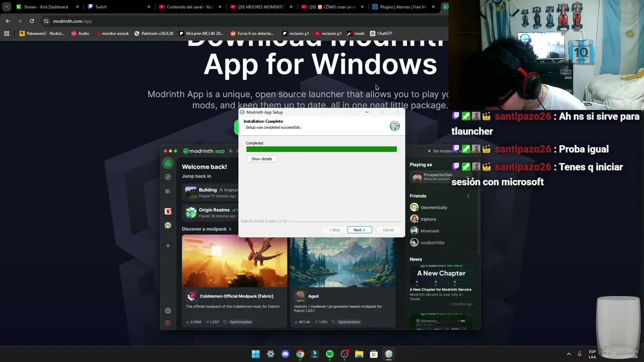Open the McLaren MCL40 bookmark

pyautogui.click(x=201, y=34)
